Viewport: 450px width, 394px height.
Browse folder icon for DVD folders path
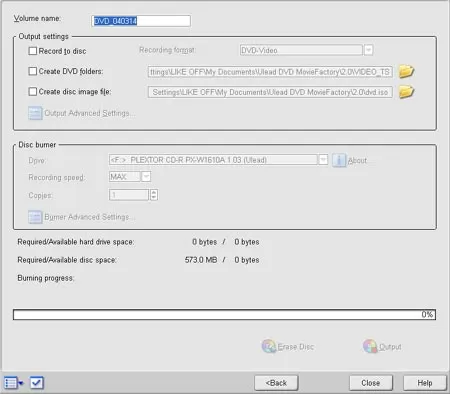(406, 71)
